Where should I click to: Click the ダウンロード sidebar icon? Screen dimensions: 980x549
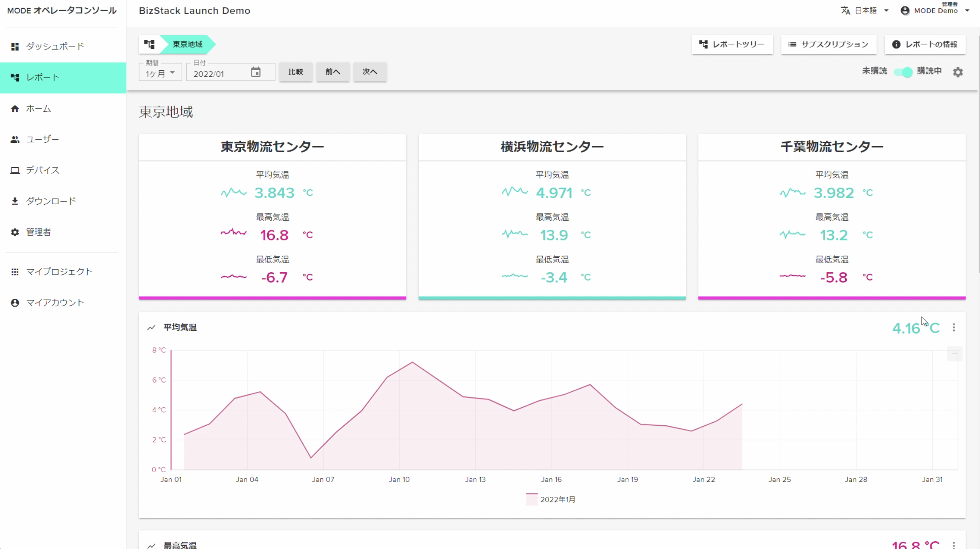pos(15,201)
